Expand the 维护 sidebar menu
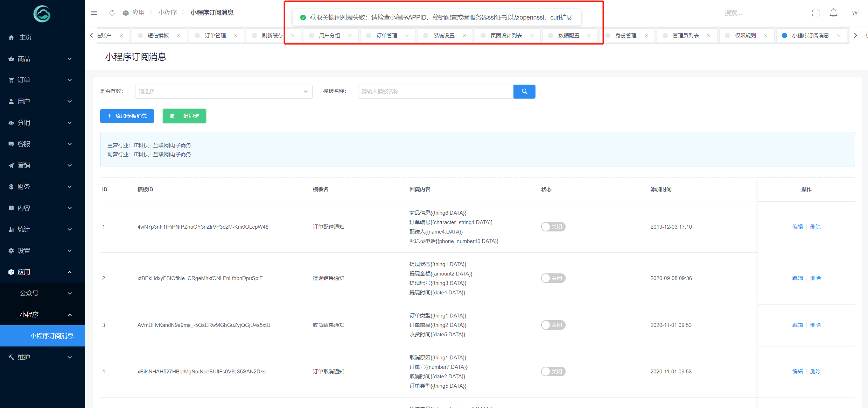The width and height of the screenshot is (868, 408). click(42, 357)
